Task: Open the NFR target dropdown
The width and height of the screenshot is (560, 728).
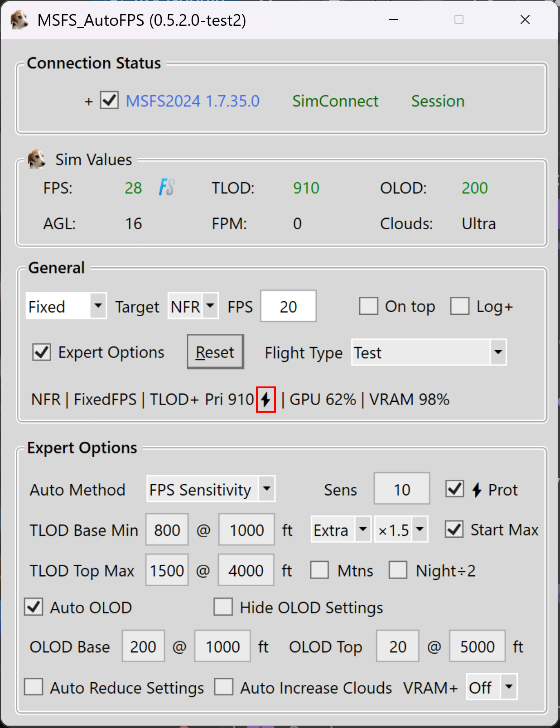Action: (x=193, y=306)
